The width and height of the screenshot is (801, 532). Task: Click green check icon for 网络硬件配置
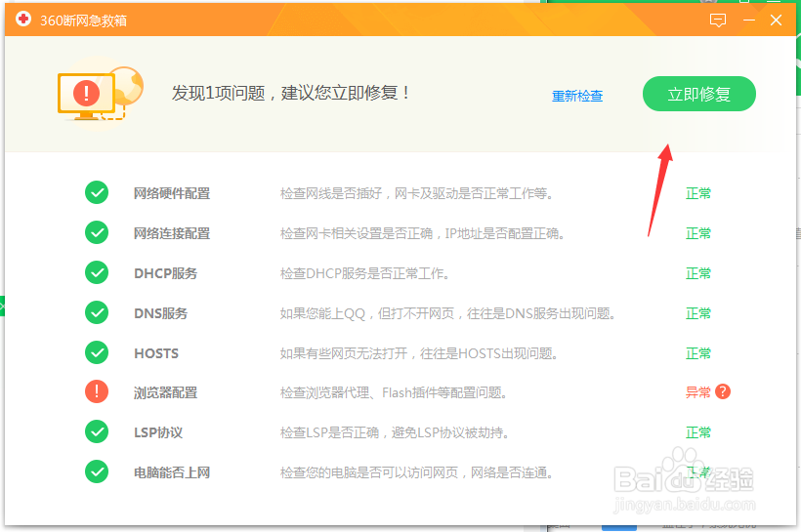pos(97,193)
